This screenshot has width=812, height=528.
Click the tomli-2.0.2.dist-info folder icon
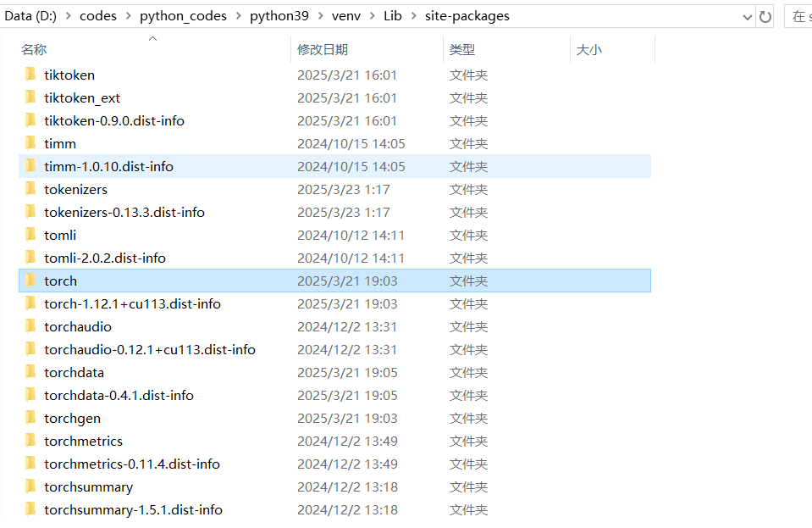(x=30, y=258)
